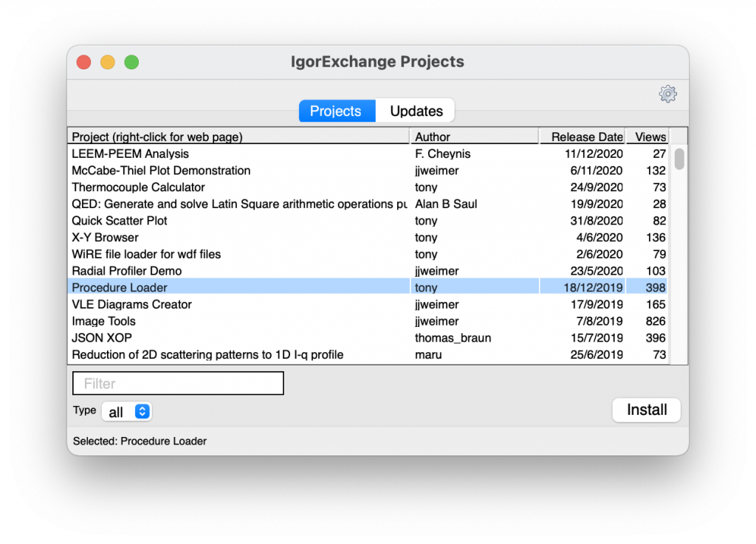Select the QED Latin Square project row

(x=368, y=204)
